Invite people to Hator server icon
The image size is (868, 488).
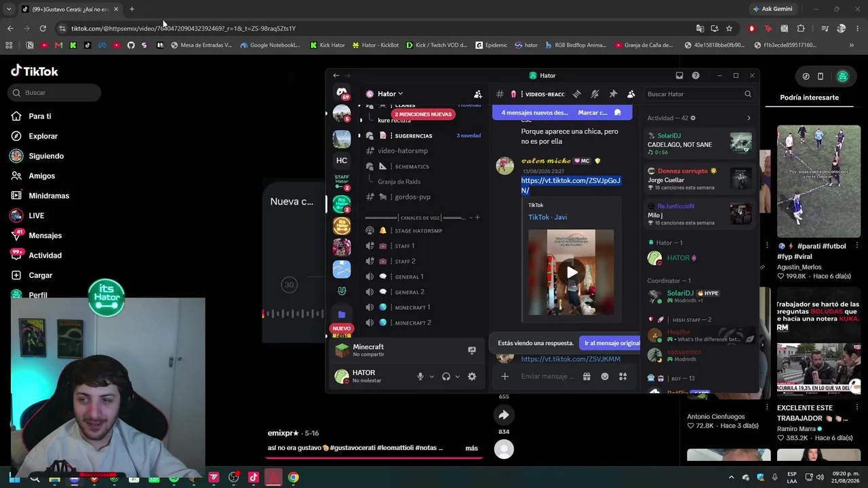478,94
